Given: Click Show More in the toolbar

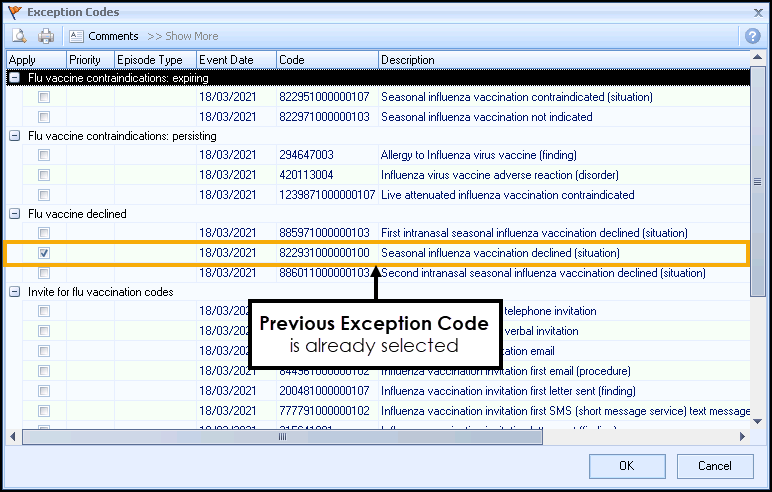Looking at the screenshot, I should (183, 36).
